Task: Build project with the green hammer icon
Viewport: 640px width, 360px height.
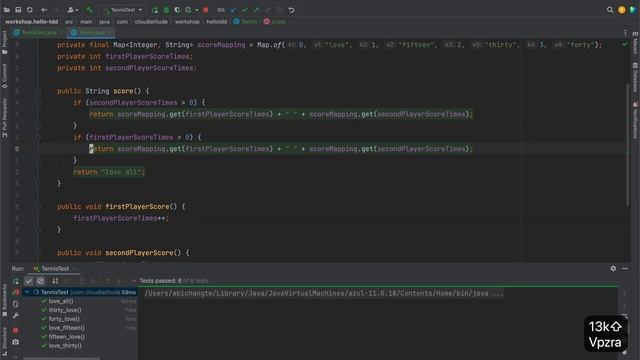Action: click(89, 10)
